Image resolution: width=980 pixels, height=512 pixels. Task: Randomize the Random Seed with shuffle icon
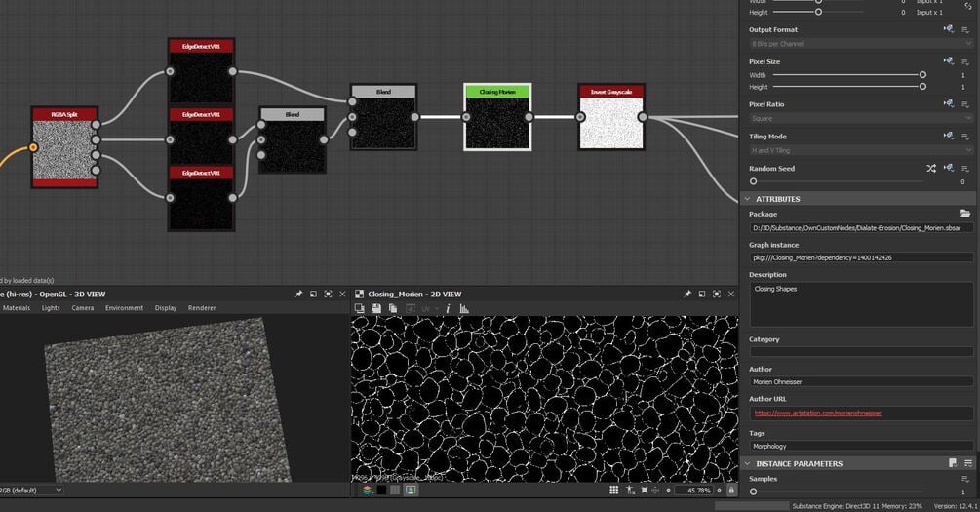[x=931, y=168]
